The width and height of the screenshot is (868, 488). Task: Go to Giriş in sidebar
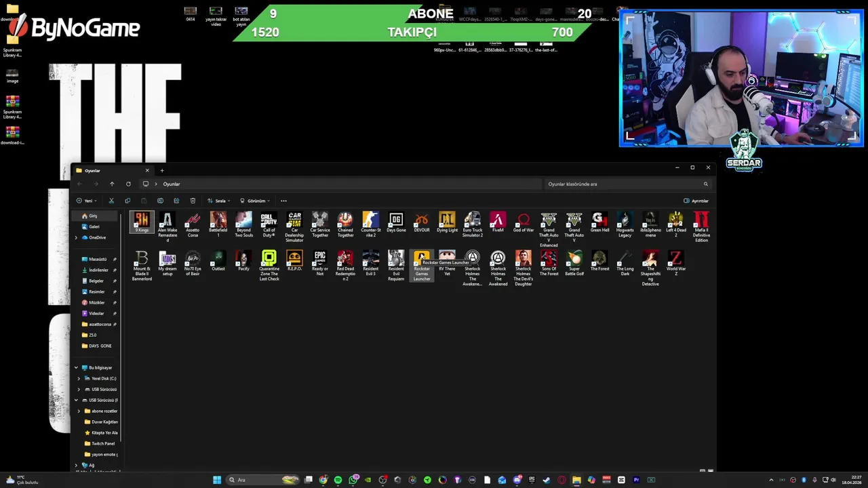pos(94,216)
